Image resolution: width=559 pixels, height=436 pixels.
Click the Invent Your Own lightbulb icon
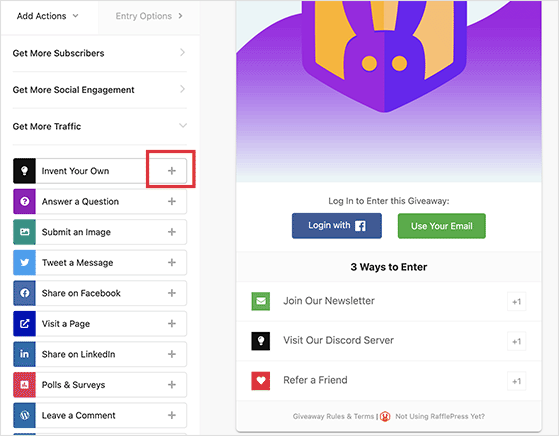click(24, 171)
